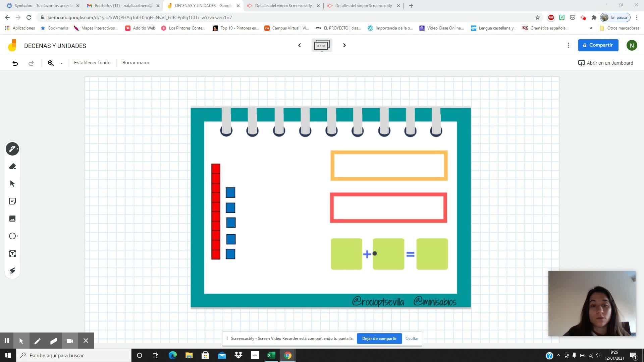Click the Add image tool
Viewport: 644px width, 362px height.
click(x=12, y=219)
